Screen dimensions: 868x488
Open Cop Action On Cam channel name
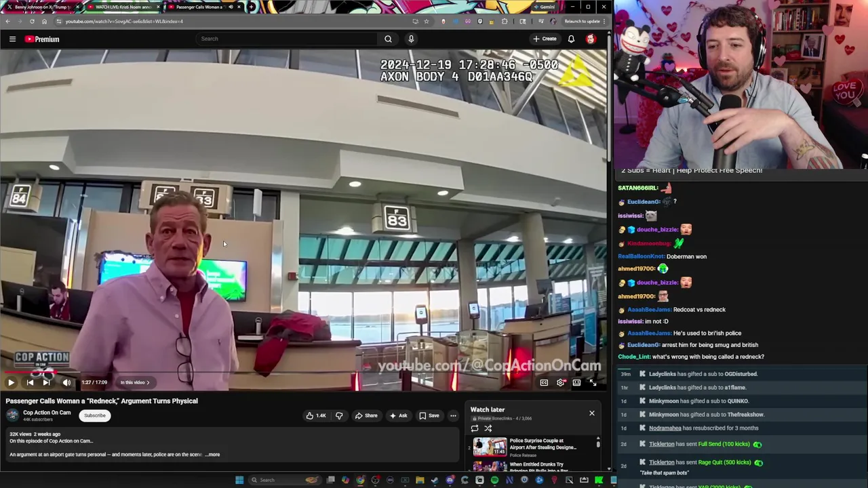pyautogui.click(x=47, y=412)
